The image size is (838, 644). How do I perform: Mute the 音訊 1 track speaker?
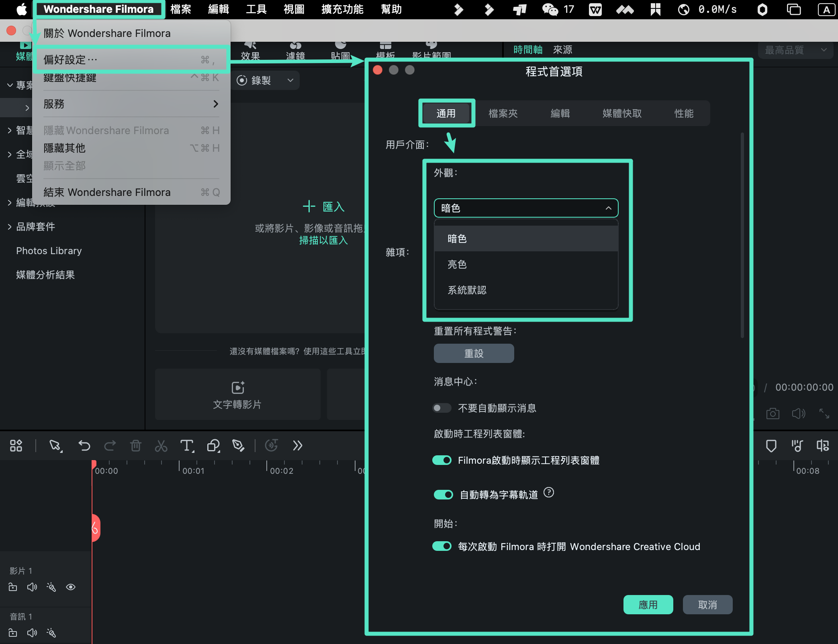pos(32,633)
